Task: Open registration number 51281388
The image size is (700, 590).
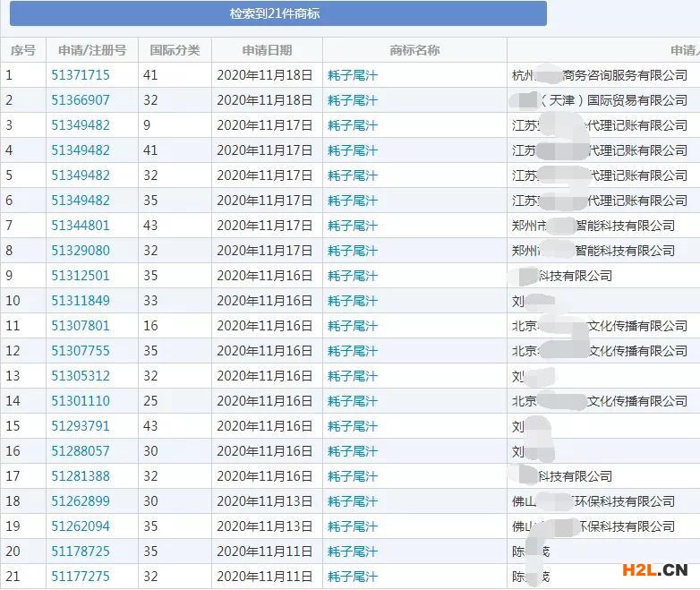Action: [x=81, y=476]
